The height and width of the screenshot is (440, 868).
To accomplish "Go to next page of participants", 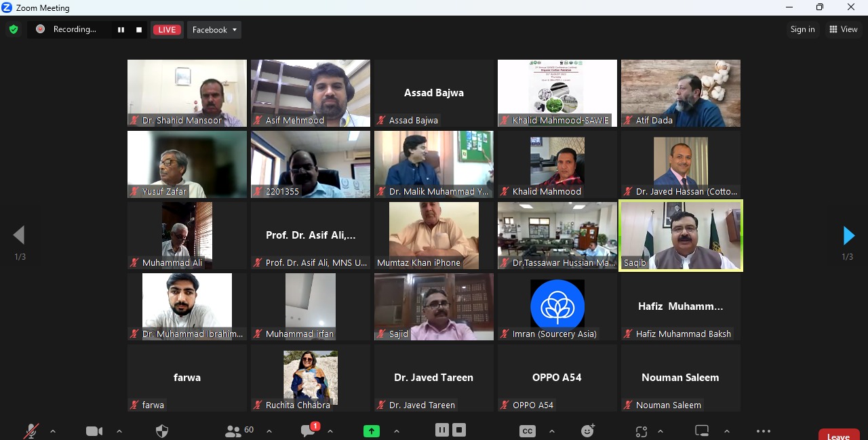I will [848, 235].
